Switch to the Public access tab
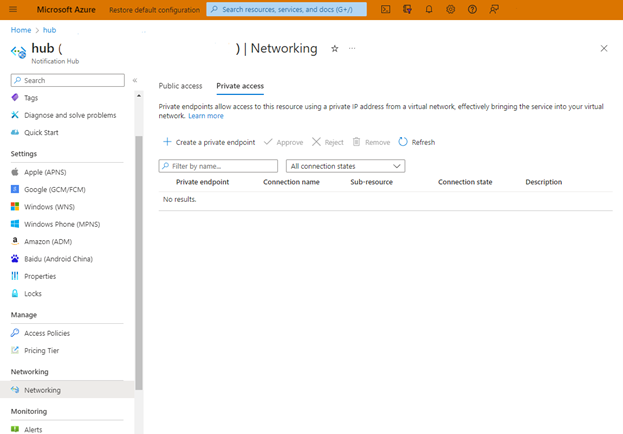 click(180, 86)
